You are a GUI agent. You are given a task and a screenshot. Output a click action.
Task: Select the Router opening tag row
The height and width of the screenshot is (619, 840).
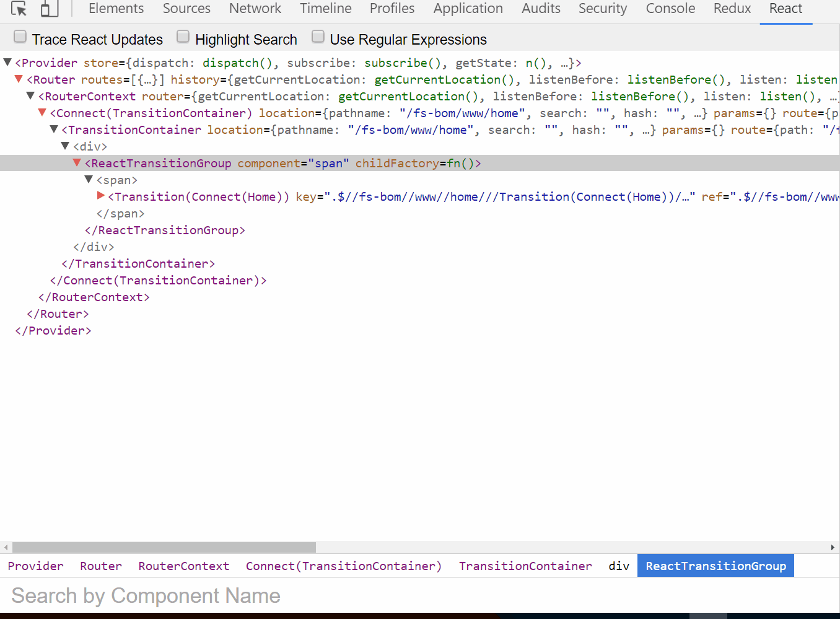(x=420, y=79)
